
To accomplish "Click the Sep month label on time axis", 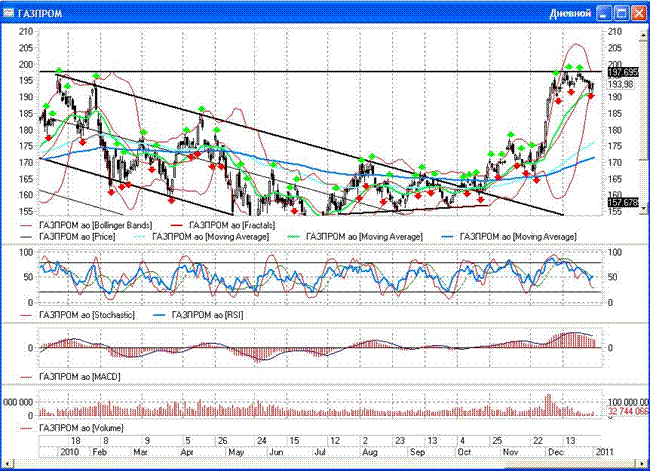I will pos(417,452).
